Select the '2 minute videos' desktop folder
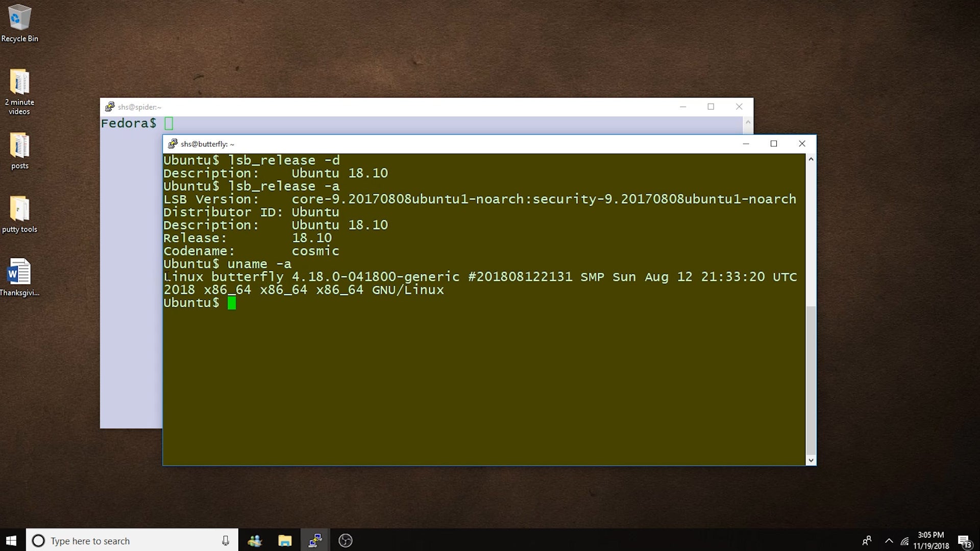This screenshot has width=980, height=551. pyautogui.click(x=19, y=92)
